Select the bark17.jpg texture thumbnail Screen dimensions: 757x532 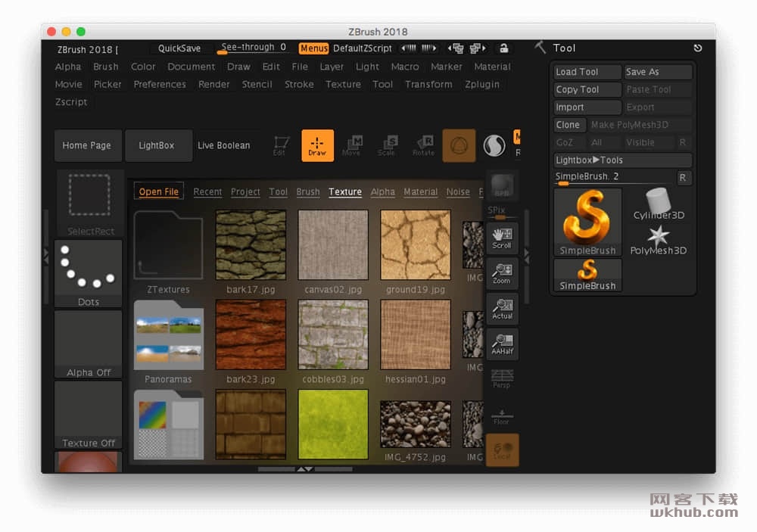point(251,245)
